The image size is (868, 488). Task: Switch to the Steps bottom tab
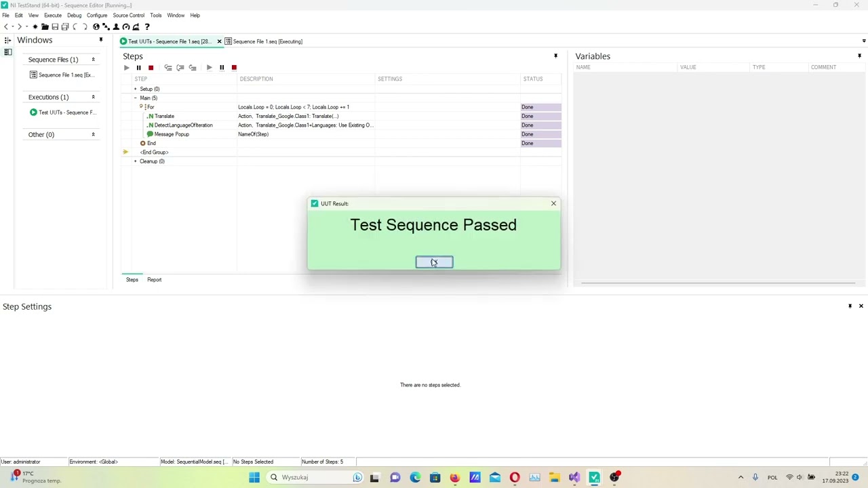132,279
